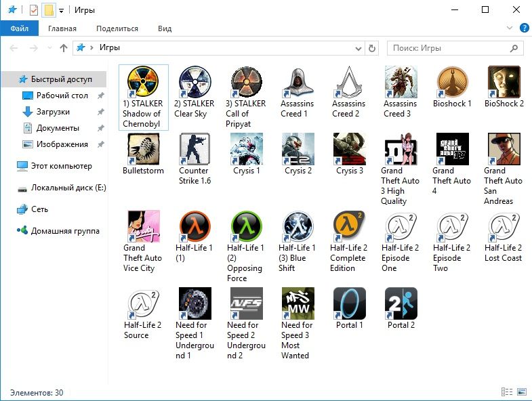The height and width of the screenshot is (401, 532).
Task: Switch to large icons view in status bar
Action: point(521,392)
